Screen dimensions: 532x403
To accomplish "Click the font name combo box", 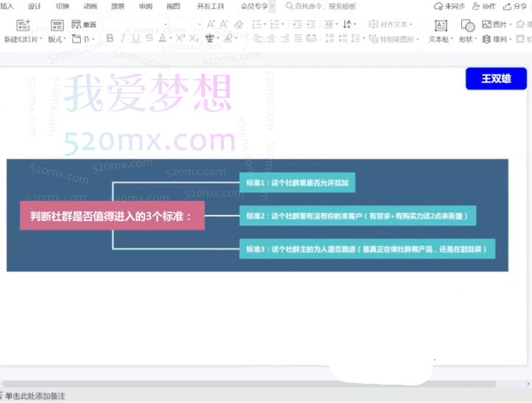I will click(x=136, y=24).
